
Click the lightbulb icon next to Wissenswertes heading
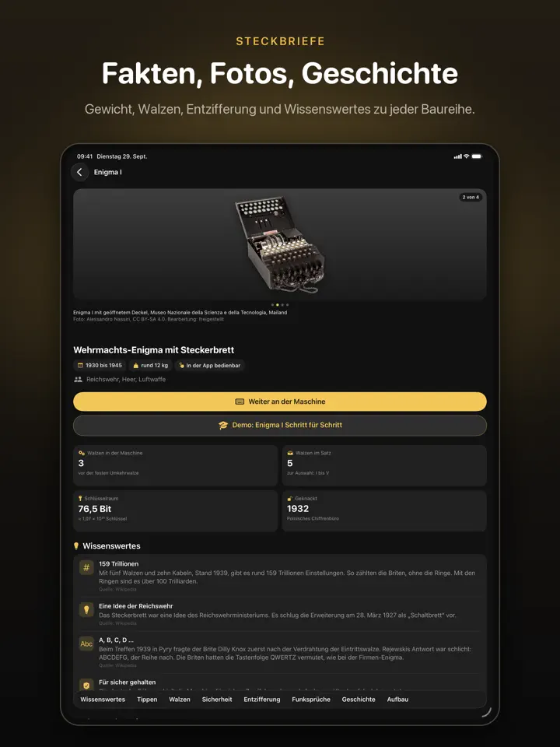click(x=76, y=546)
